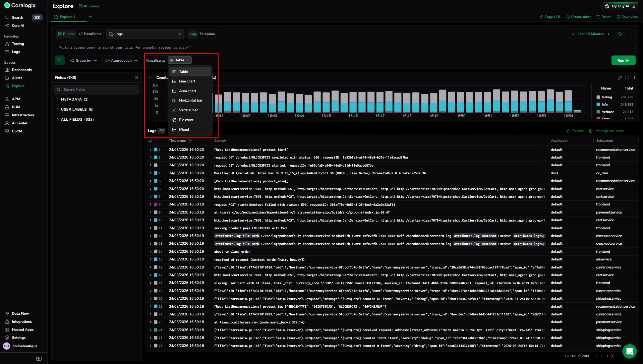
Task: Select Pie chart from visualisation menu
Action: point(186,120)
